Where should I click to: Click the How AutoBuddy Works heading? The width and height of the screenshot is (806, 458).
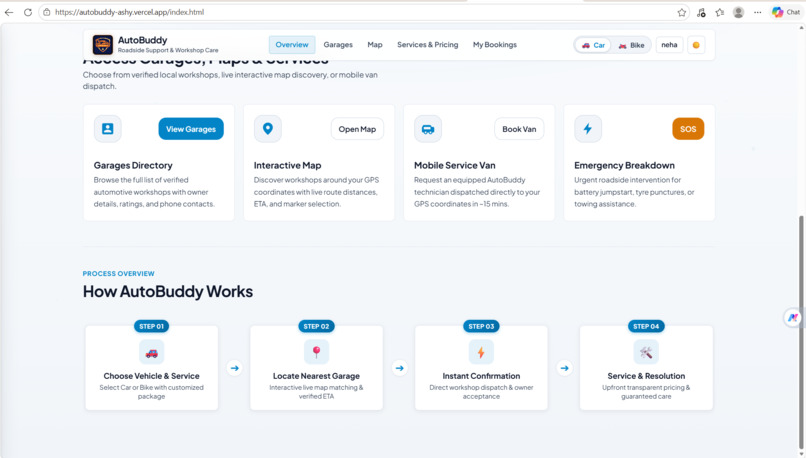click(168, 292)
